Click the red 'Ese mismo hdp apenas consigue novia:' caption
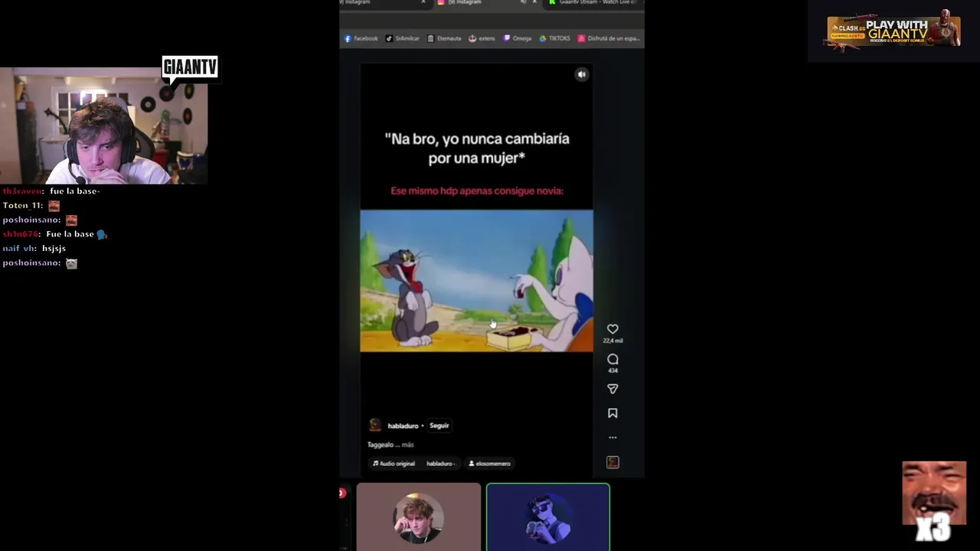This screenshot has height=551, width=980. coord(477,191)
